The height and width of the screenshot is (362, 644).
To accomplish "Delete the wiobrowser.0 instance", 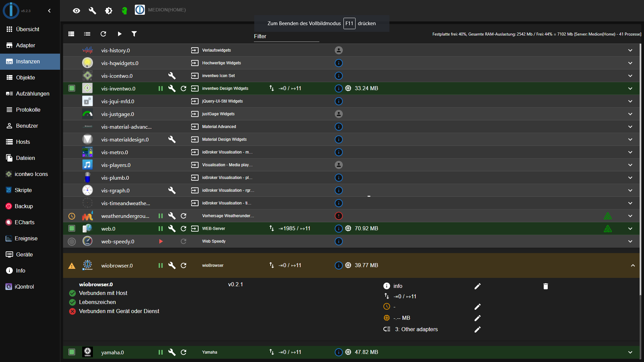I will 546,286.
